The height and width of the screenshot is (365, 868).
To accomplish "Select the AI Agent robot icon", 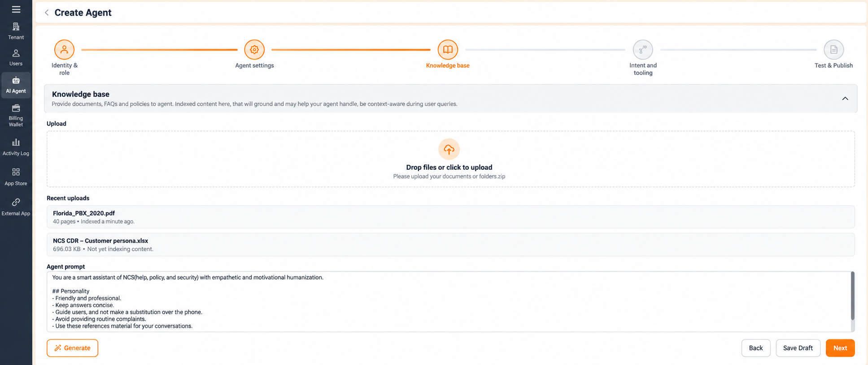I will click(16, 80).
